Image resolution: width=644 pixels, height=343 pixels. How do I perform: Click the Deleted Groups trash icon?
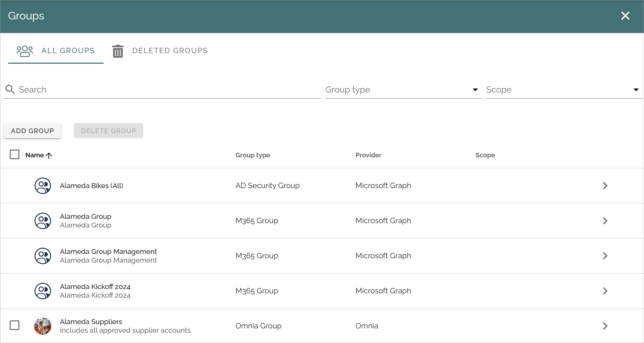point(118,51)
